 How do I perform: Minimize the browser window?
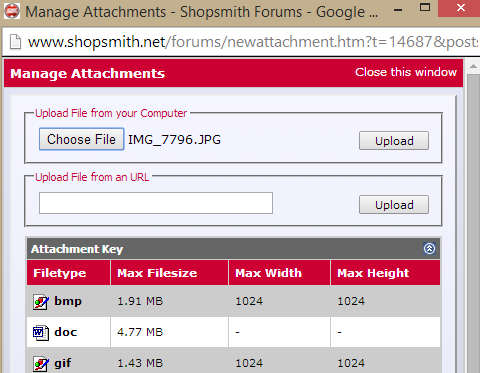tap(397, 10)
